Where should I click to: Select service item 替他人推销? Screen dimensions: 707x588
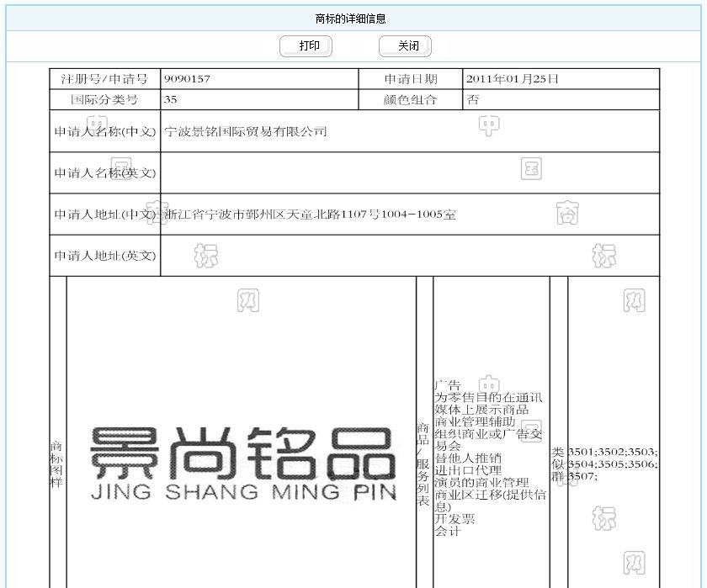(x=468, y=458)
